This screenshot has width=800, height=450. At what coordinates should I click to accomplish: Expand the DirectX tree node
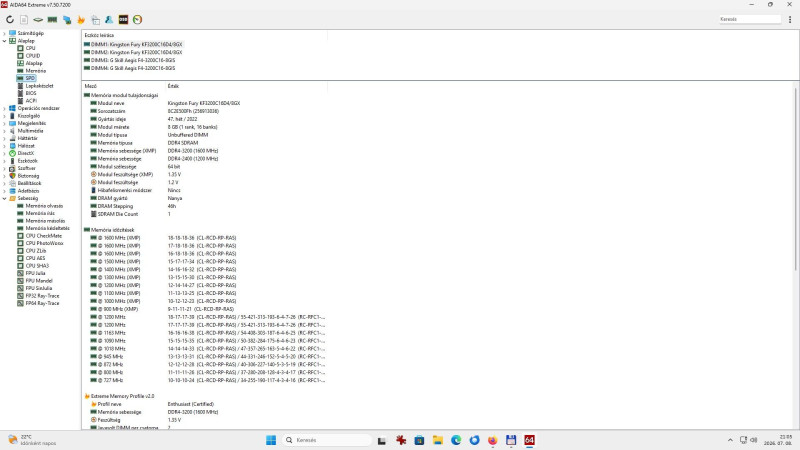pyautogui.click(x=5, y=153)
